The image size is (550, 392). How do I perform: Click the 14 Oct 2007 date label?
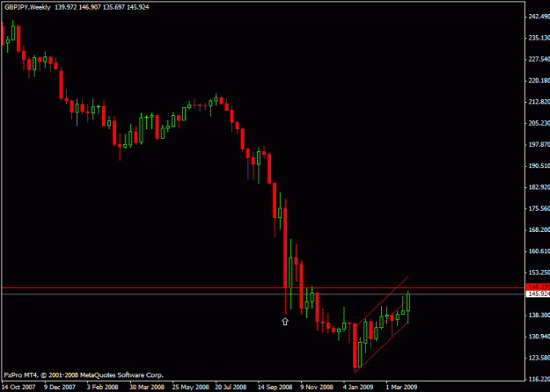pos(18,387)
